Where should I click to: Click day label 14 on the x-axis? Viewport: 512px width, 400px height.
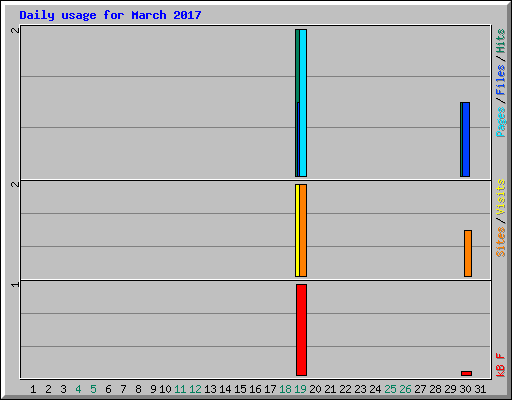[x=225, y=389]
